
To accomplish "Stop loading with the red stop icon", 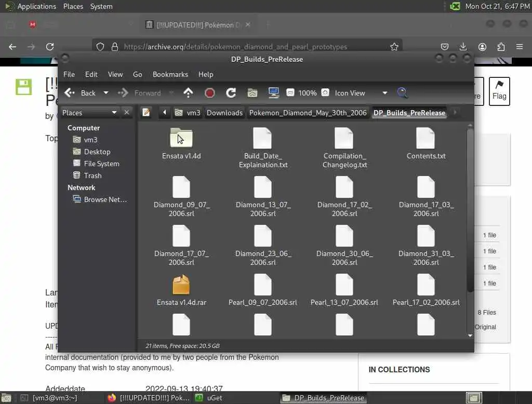I will pos(210,93).
